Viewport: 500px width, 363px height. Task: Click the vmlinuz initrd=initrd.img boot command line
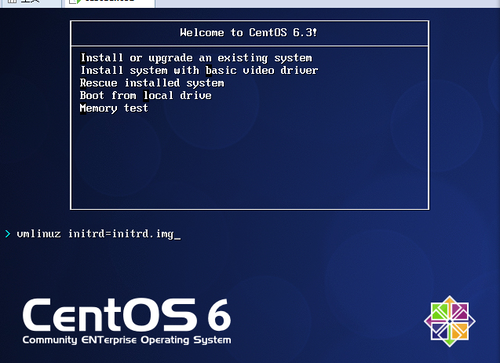tap(98, 234)
